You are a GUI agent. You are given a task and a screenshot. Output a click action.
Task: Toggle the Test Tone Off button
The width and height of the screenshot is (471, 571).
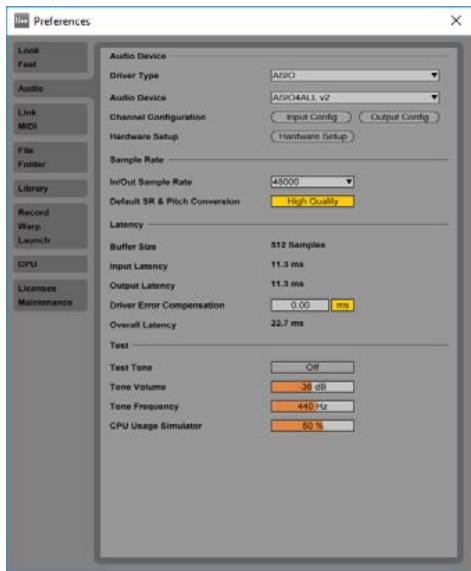pos(313,367)
